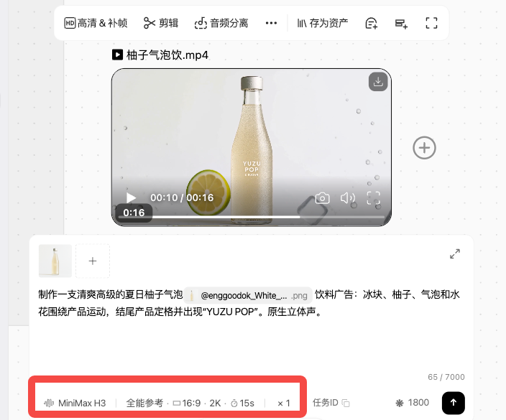Change the 2K resolution setting

pos(215,403)
